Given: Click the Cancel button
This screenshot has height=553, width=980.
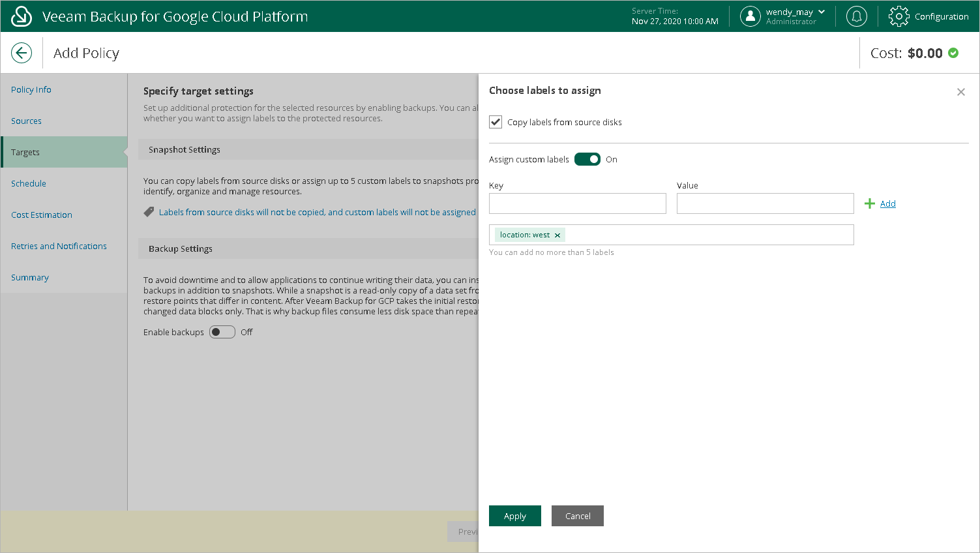Looking at the screenshot, I should 578,516.
